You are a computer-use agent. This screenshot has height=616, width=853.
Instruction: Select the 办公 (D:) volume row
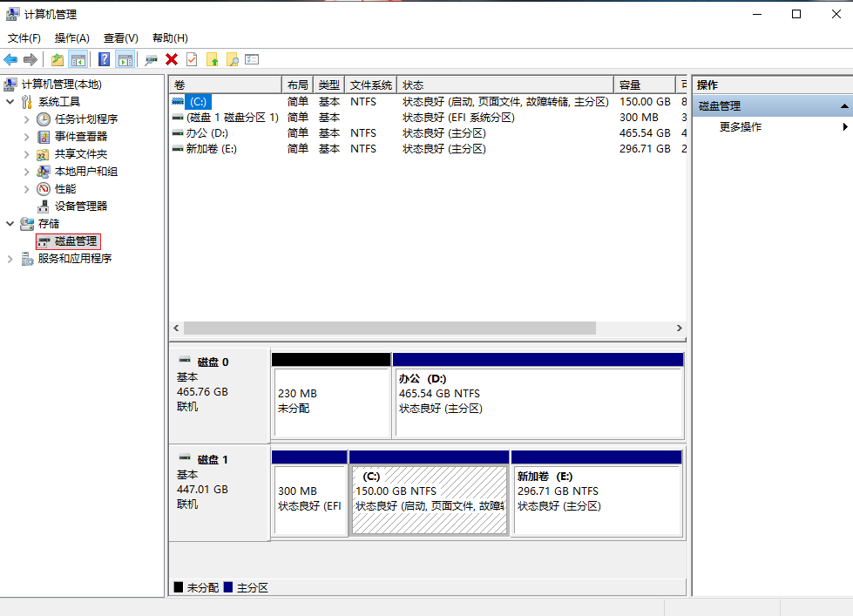[206, 133]
